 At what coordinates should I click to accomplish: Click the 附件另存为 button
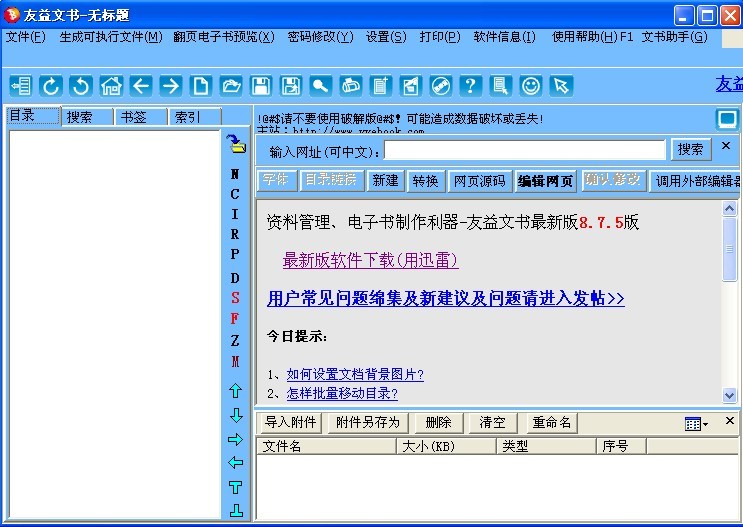(x=368, y=422)
